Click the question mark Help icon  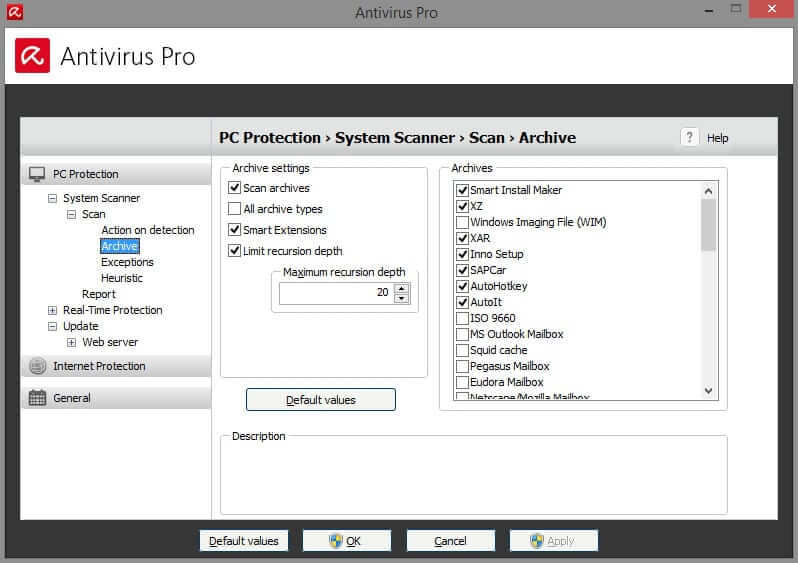(x=689, y=137)
